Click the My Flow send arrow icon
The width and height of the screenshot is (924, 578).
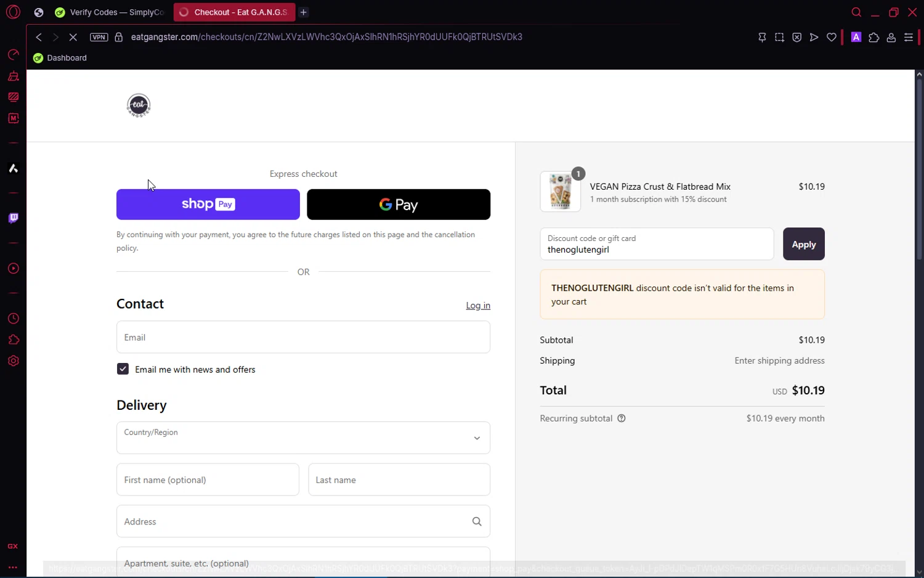tap(814, 37)
